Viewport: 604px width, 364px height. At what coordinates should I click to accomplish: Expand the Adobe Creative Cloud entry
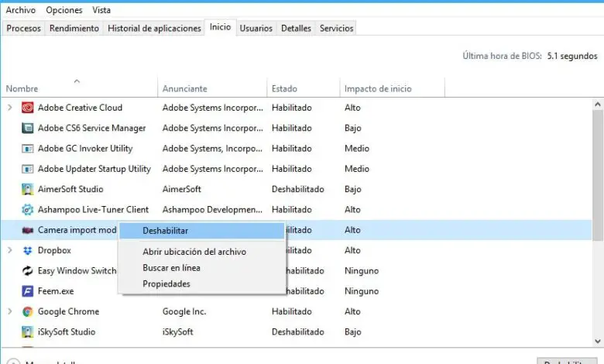tap(9, 108)
